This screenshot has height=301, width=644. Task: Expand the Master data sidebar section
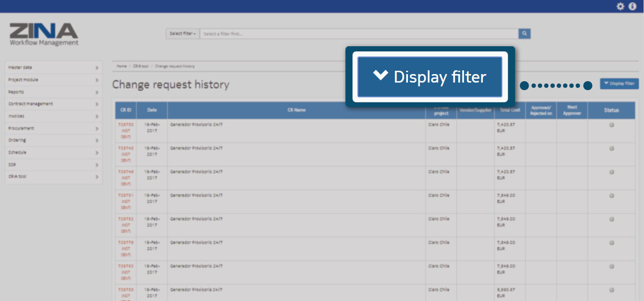click(x=53, y=67)
